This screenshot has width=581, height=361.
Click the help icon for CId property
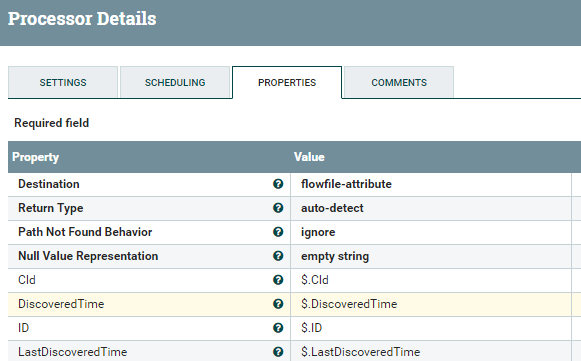278,280
